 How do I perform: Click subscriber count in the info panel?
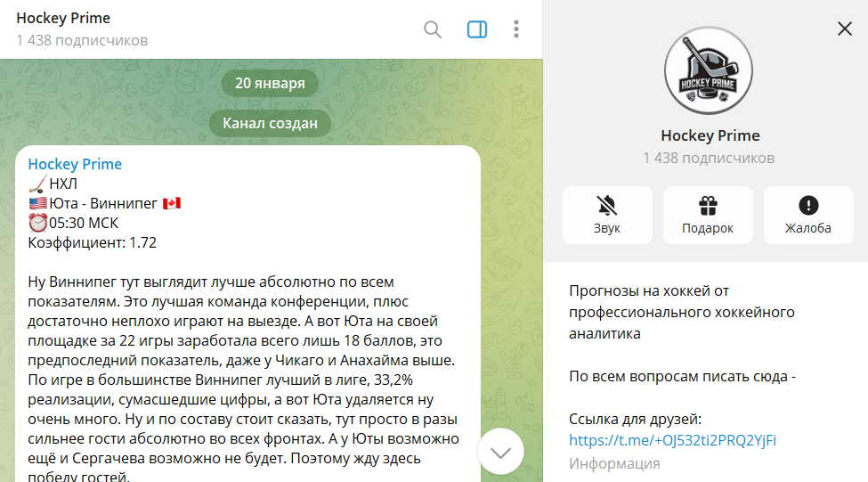(x=709, y=158)
